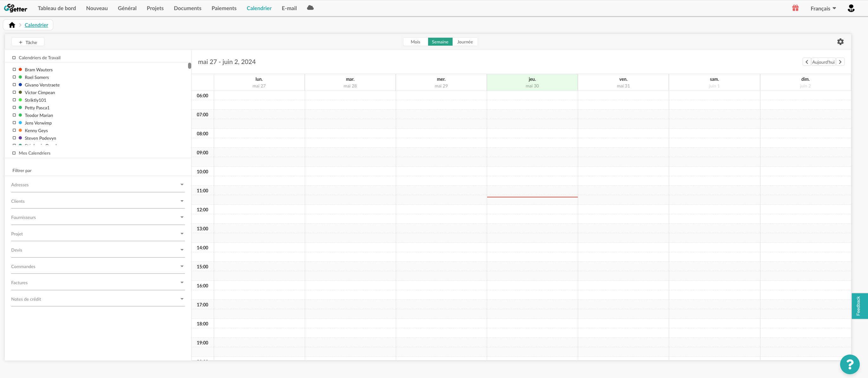Screen dimensions: 868x378
Task: Expand the Clients filter dropdown
Action: pos(98,201)
